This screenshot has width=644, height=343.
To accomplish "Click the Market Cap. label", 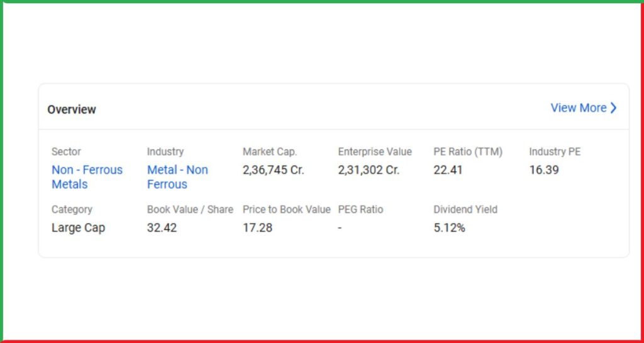I will point(269,152).
